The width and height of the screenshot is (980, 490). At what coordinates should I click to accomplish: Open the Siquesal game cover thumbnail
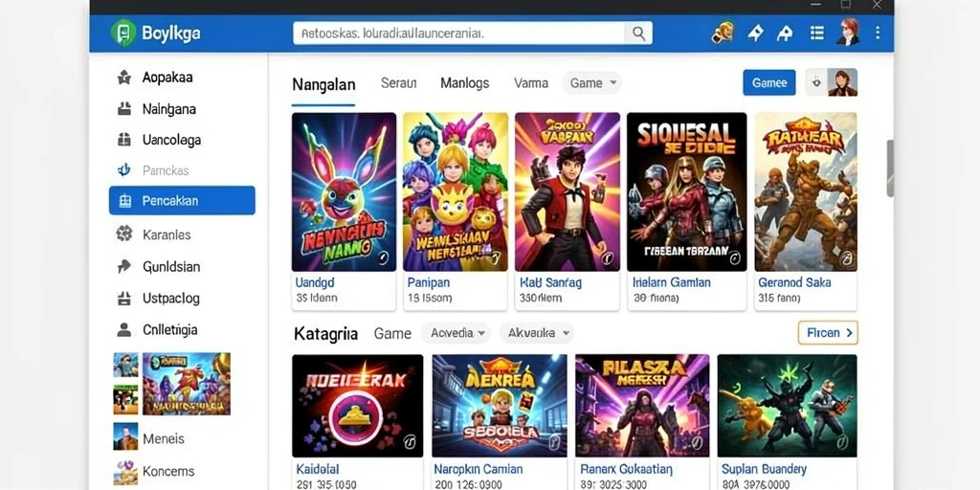coord(686,191)
